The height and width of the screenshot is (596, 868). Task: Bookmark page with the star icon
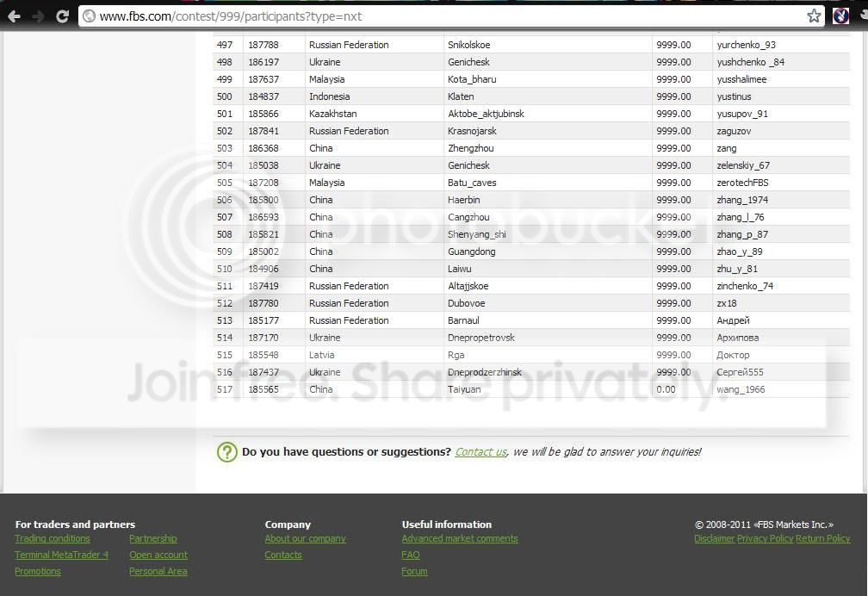click(x=813, y=16)
